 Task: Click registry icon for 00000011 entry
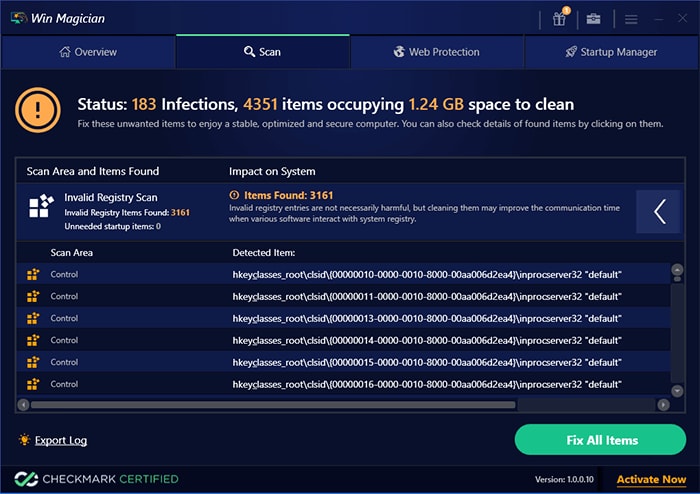coord(33,296)
